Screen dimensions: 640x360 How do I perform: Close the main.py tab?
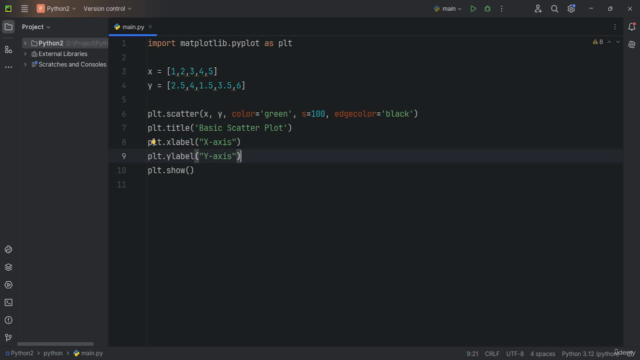150,27
